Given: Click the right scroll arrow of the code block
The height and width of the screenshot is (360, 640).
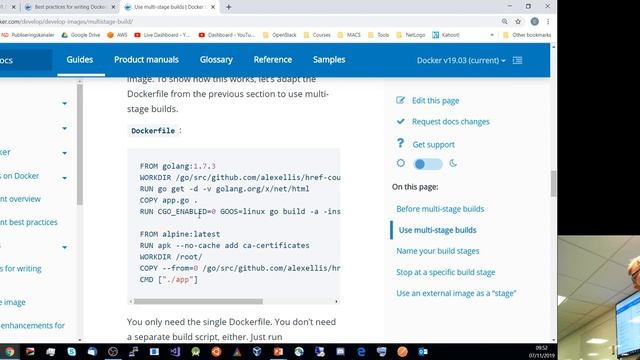Looking at the screenshot, I should point(336,302).
